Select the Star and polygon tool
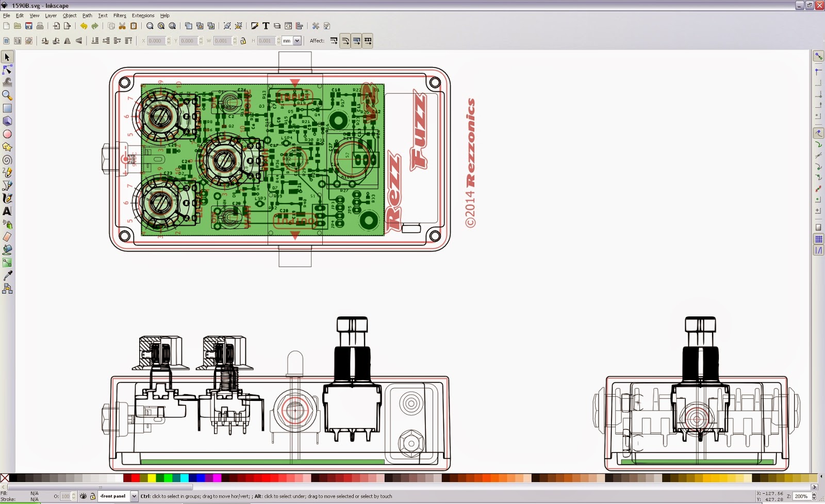 click(x=7, y=147)
